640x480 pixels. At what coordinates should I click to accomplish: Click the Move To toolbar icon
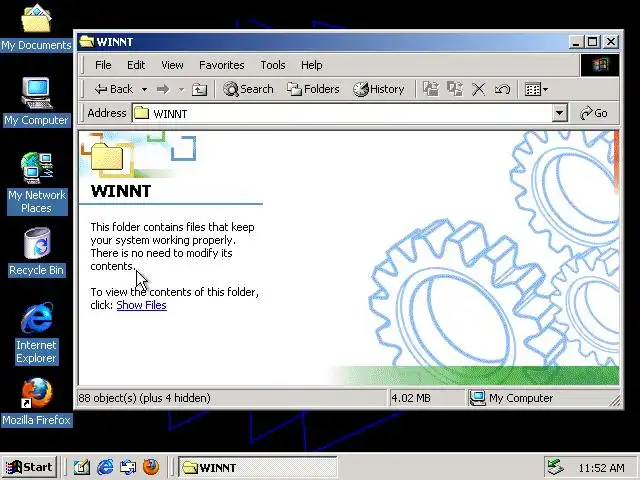[x=431, y=89]
